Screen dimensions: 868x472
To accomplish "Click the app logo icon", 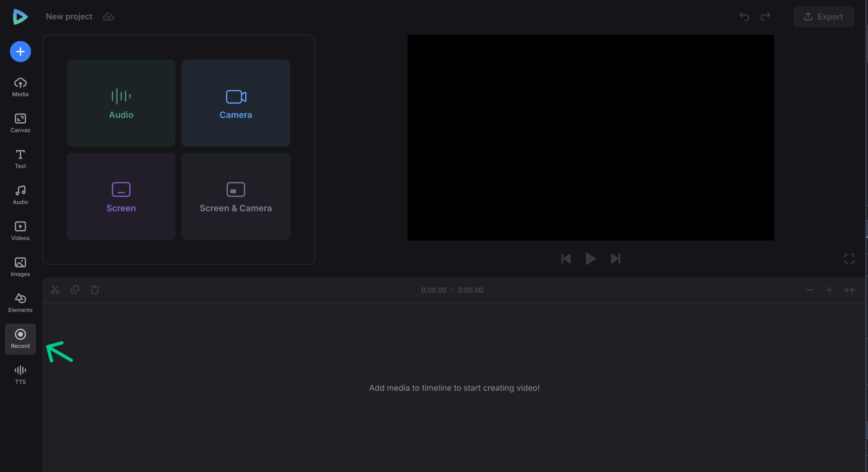I will coord(20,17).
